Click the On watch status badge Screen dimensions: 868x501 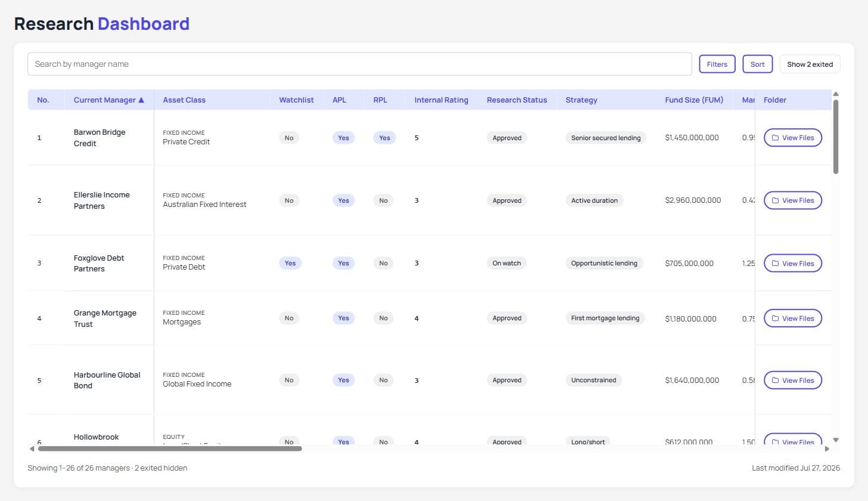pyautogui.click(x=507, y=263)
